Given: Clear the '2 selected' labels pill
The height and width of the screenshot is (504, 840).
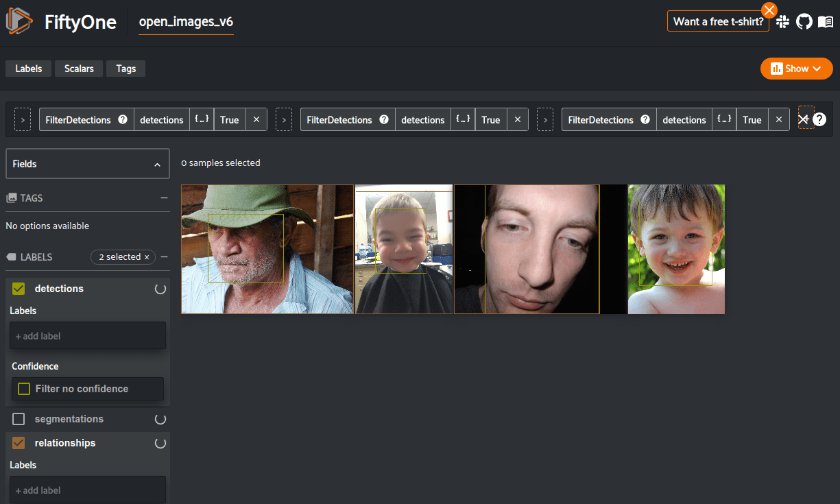Looking at the screenshot, I should 147,257.
